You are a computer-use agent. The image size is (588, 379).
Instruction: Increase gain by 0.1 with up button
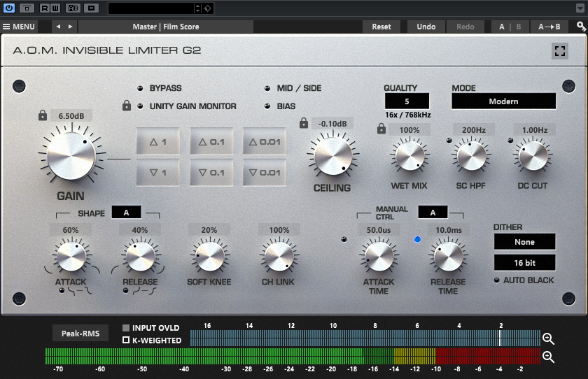(211, 142)
